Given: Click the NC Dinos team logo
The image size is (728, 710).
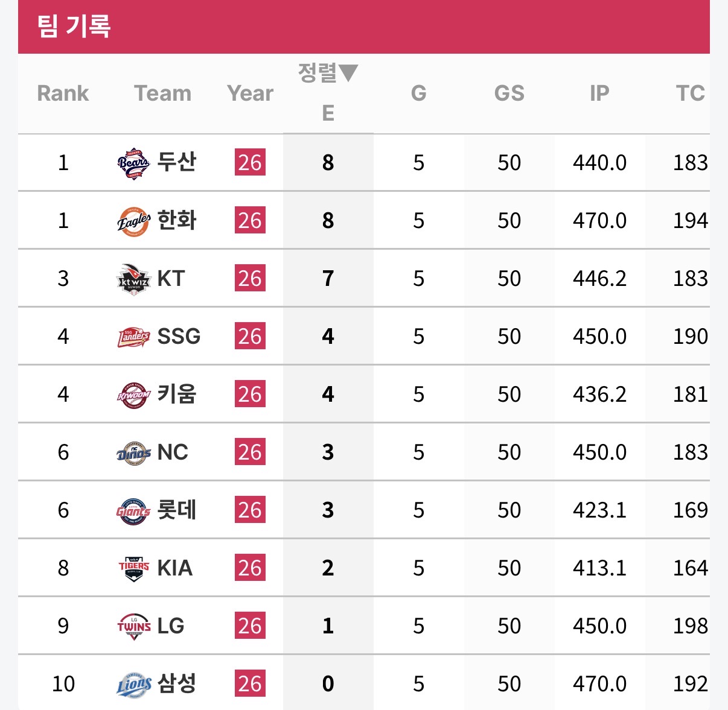Looking at the screenshot, I should pyautogui.click(x=133, y=452).
